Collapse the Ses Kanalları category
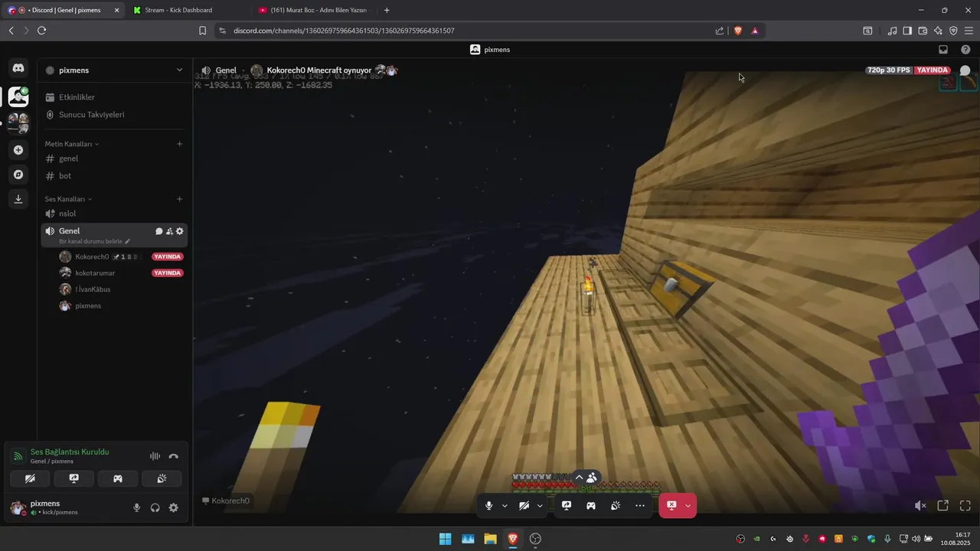Image resolution: width=980 pixels, height=551 pixels. 68,199
